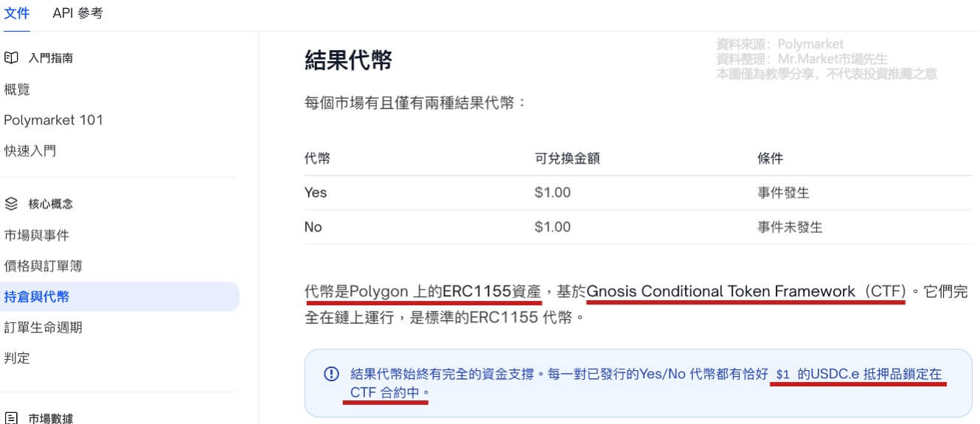This screenshot has height=424, width=980.
Task: Click the 結果代幣 section heading
Action: coord(348,60)
